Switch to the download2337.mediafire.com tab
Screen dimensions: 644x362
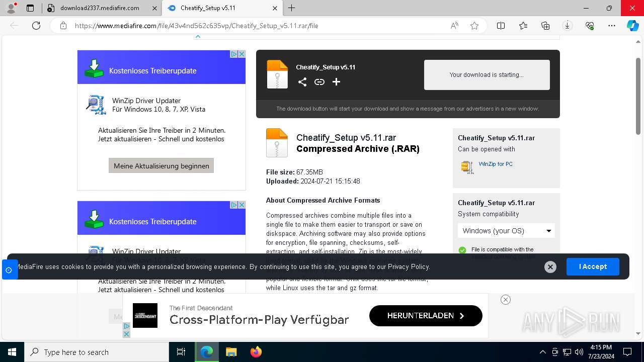pos(101,8)
